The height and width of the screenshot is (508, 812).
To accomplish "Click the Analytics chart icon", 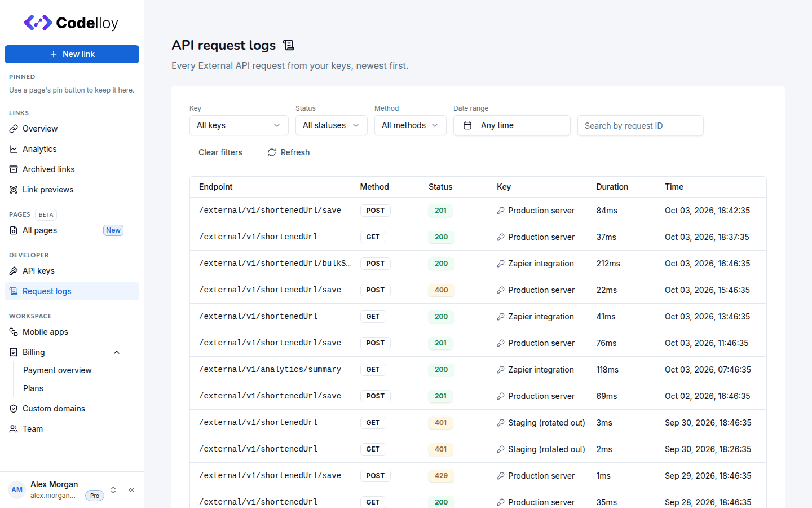I will point(14,149).
